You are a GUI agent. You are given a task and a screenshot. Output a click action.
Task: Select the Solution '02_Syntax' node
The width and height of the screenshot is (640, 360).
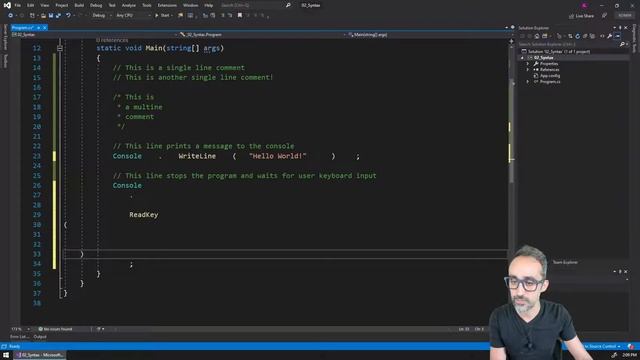558,51
